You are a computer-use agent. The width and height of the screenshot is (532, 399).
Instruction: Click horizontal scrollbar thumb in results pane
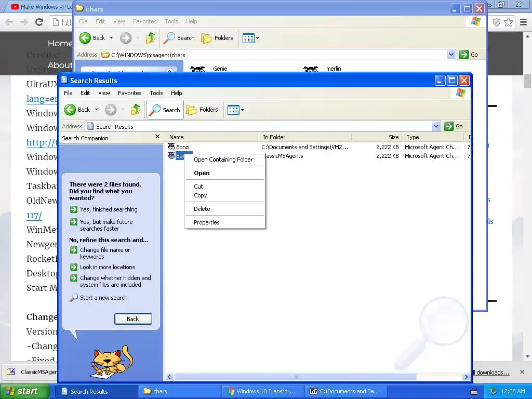pyautogui.click(x=295, y=377)
